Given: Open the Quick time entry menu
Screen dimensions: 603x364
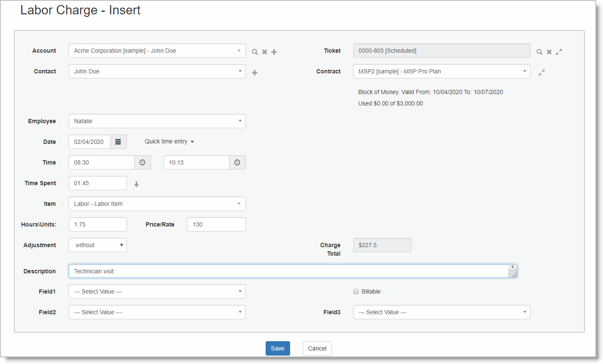Looking at the screenshot, I should (x=169, y=142).
